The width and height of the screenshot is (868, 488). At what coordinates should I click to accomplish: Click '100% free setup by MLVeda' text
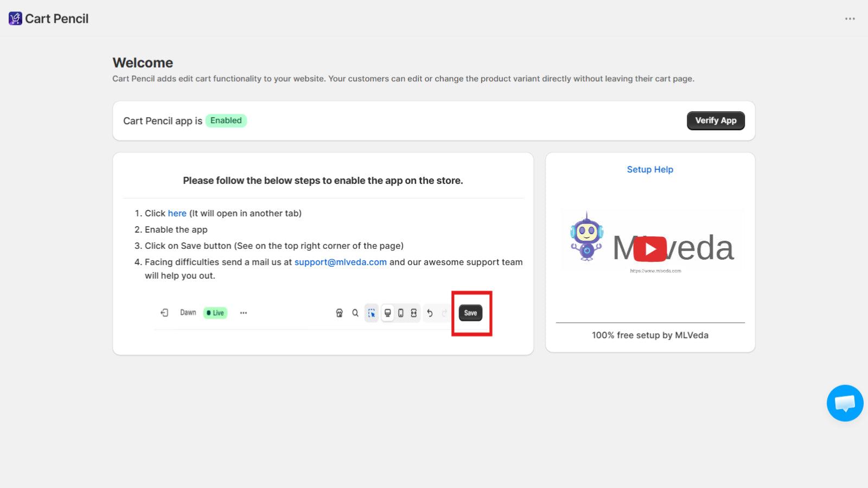[x=650, y=335]
